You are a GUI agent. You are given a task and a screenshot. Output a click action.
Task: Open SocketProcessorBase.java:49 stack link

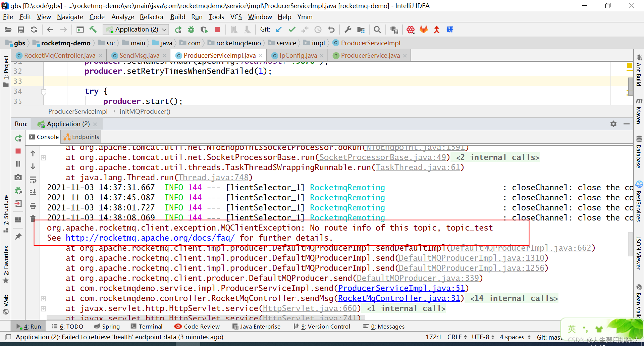[x=383, y=157]
